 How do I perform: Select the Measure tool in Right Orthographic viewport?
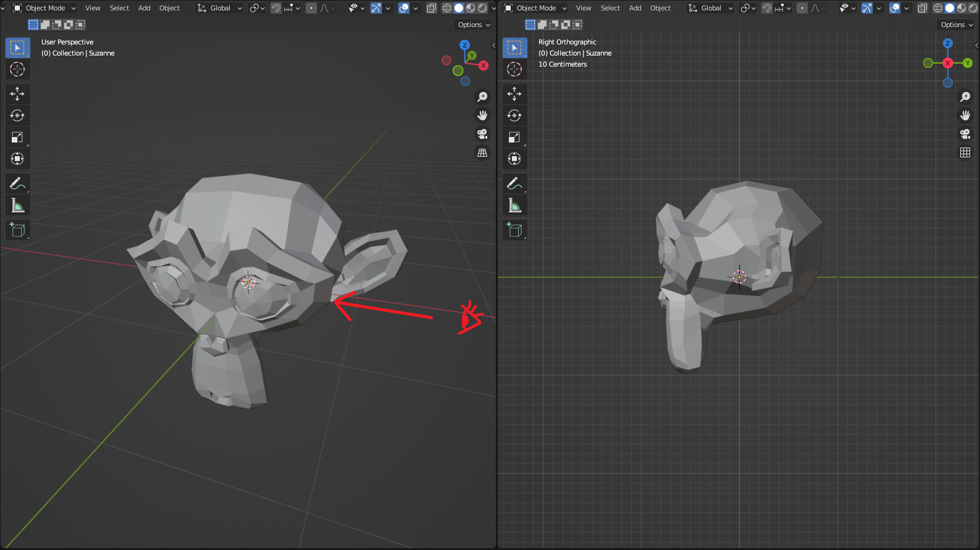click(514, 205)
